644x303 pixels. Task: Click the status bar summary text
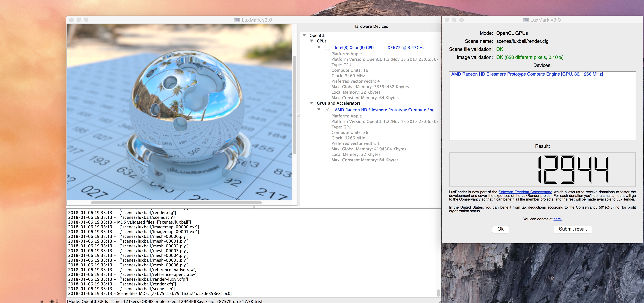click(x=164, y=301)
